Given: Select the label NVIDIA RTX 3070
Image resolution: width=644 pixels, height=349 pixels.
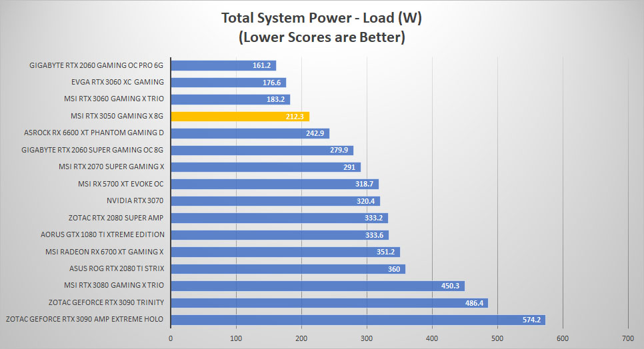Looking at the screenshot, I should [x=135, y=201].
